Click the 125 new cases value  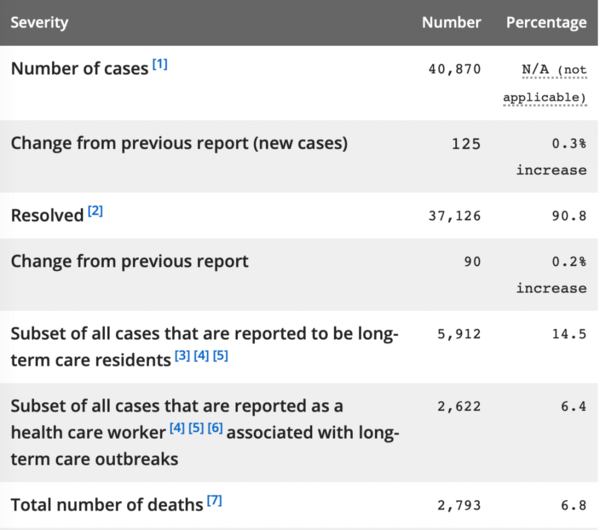(x=466, y=143)
